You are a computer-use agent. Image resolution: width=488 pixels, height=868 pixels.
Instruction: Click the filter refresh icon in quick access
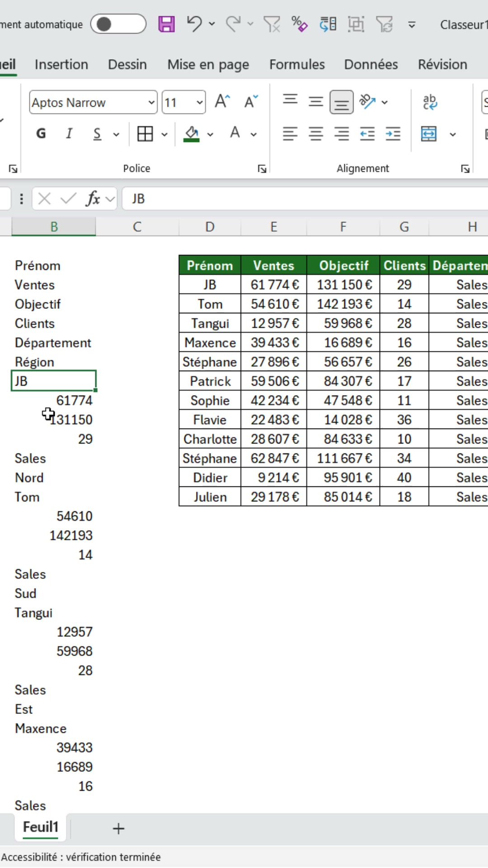pos(385,24)
